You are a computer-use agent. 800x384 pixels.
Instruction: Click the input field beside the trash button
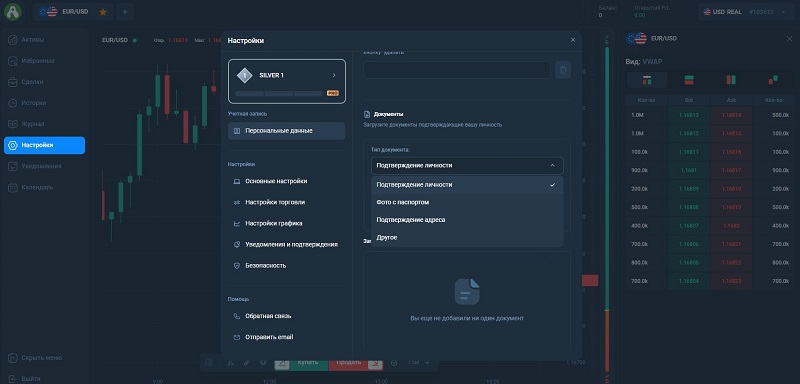(x=457, y=70)
